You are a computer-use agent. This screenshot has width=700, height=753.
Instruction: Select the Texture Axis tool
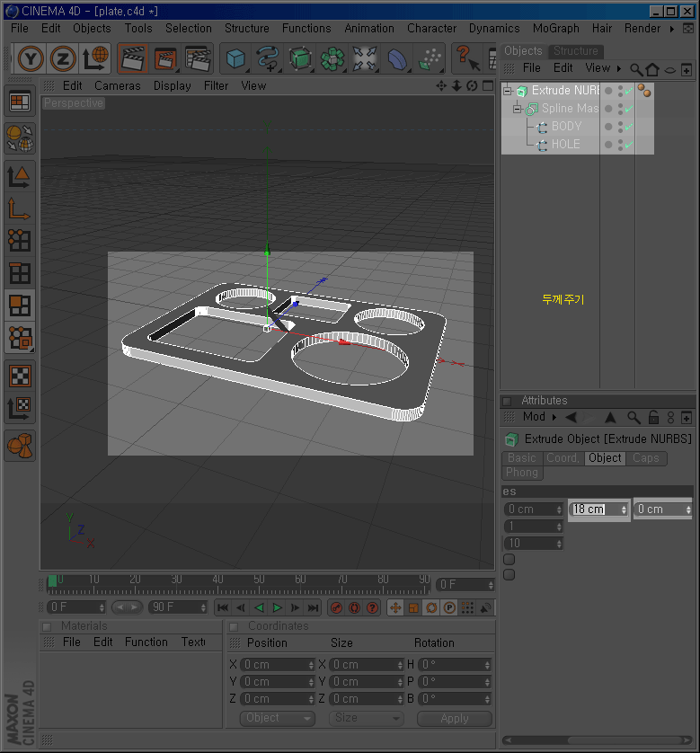coord(20,408)
